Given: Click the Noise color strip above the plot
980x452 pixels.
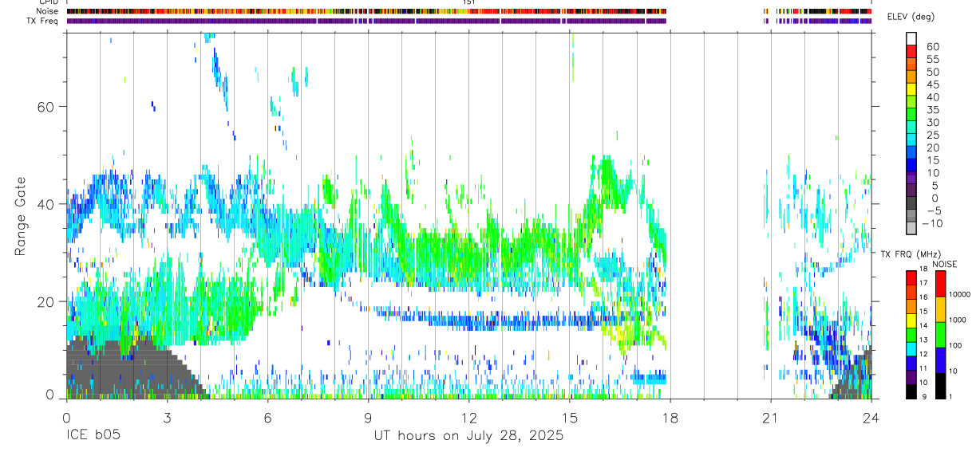Looking at the screenshot, I should pos(468,11).
